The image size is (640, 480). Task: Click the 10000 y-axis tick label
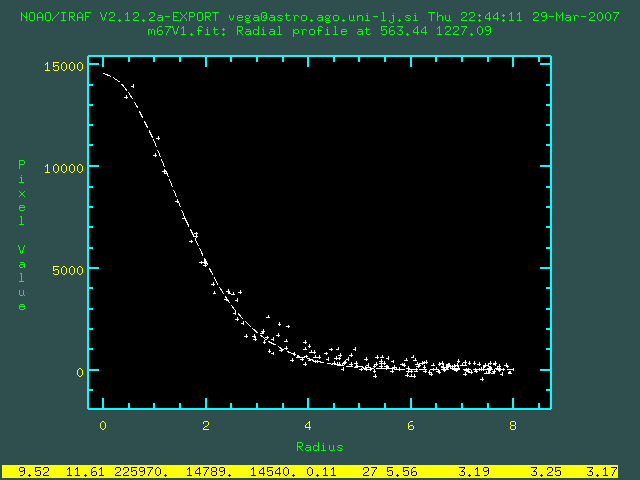click(64, 168)
